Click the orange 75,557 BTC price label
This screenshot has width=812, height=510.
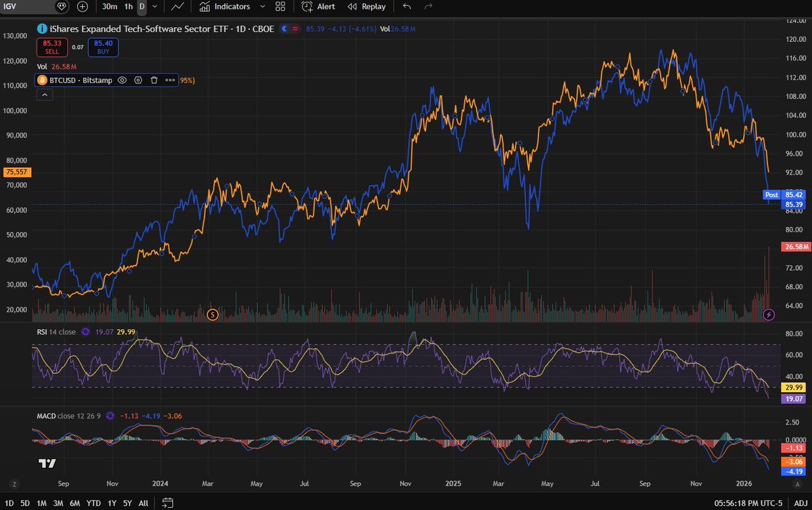(x=17, y=172)
